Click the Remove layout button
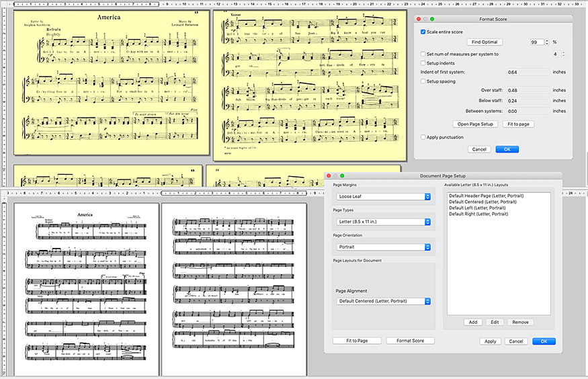 520,322
